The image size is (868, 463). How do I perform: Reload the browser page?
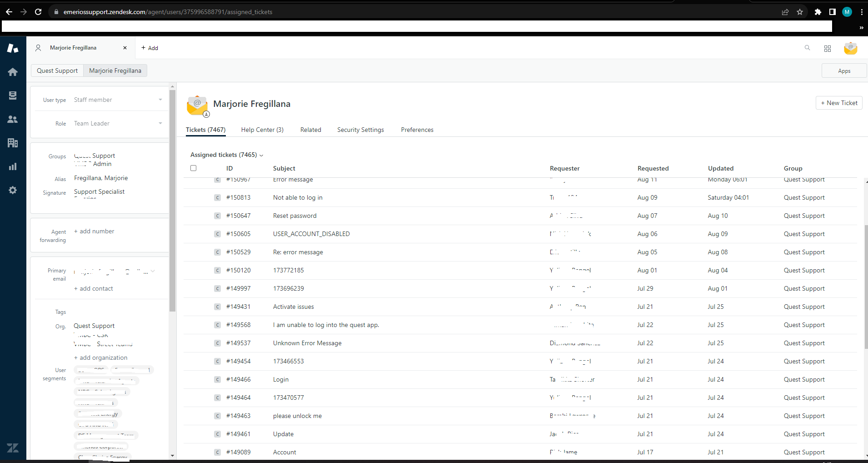point(38,12)
